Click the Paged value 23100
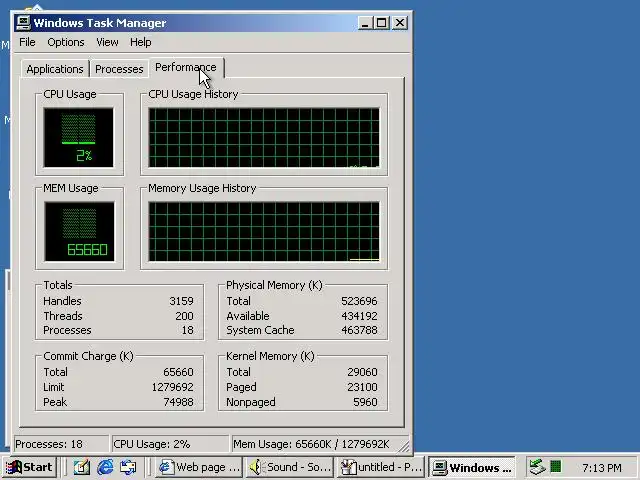640x480 pixels. [x=362, y=387]
